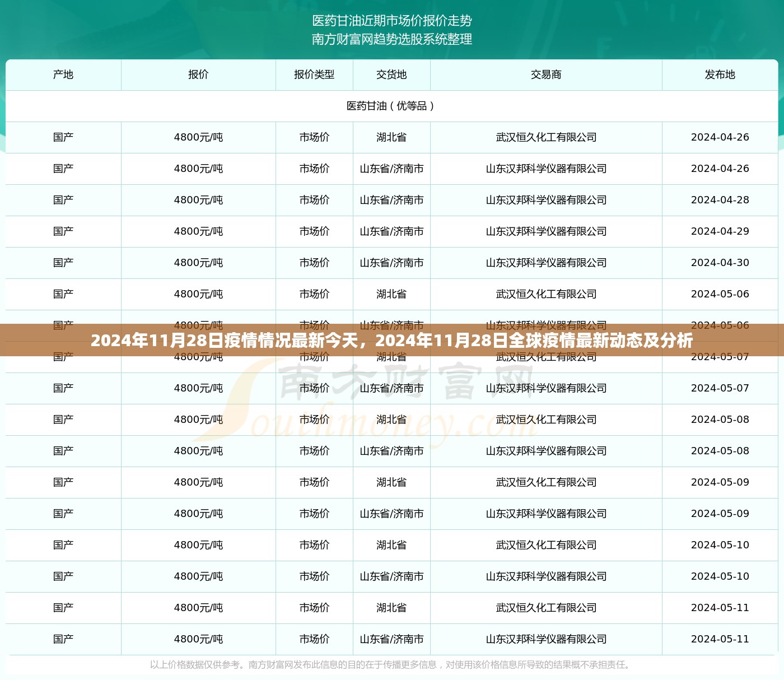Click 市场价 in the 2024-04-28 row
The image size is (784, 680).
click(314, 200)
